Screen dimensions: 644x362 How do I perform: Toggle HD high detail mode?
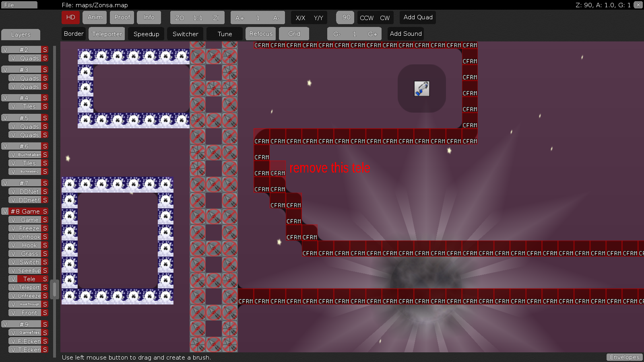pyautogui.click(x=70, y=17)
